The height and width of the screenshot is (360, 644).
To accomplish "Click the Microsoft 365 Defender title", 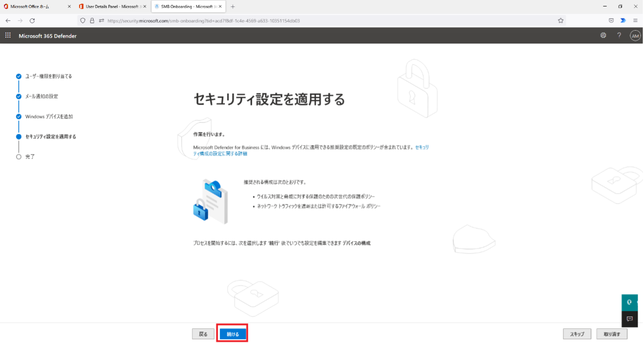I will click(48, 36).
